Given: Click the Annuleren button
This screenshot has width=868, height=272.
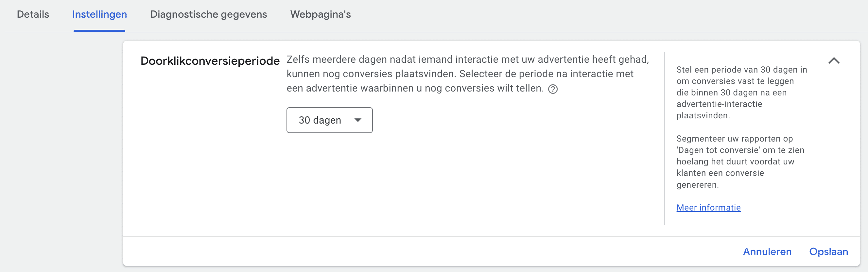Looking at the screenshot, I should 767,251.
